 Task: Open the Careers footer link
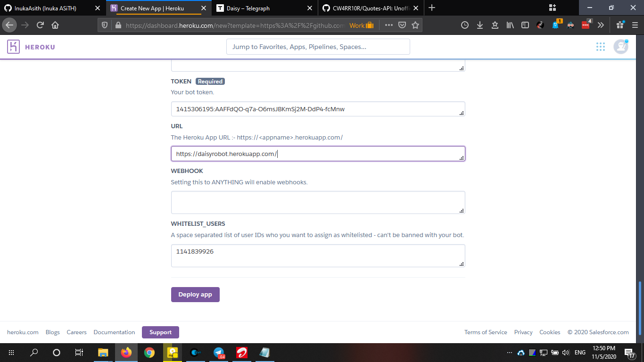pos(76,332)
